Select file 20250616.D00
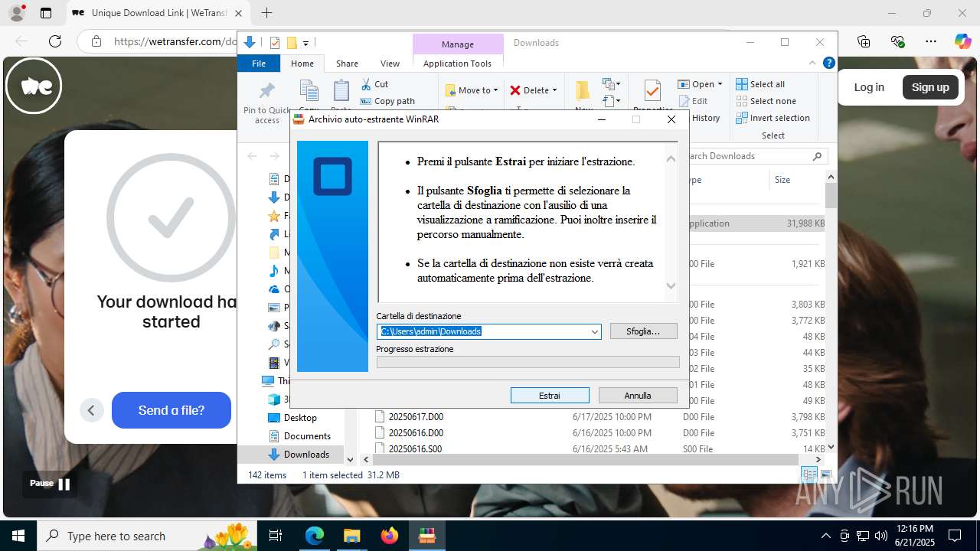Image resolution: width=980 pixels, height=551 pixels. click(416, 433)
